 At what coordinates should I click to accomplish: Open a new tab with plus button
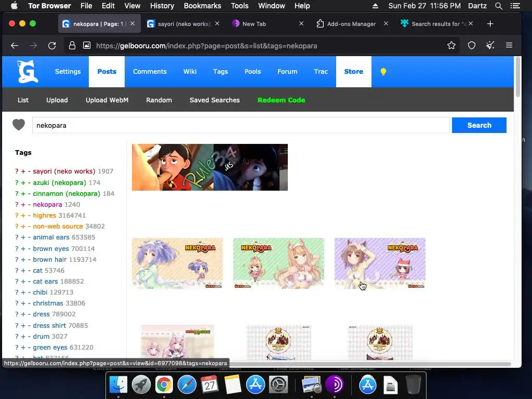pyautogui.click(x=490, y=24)
